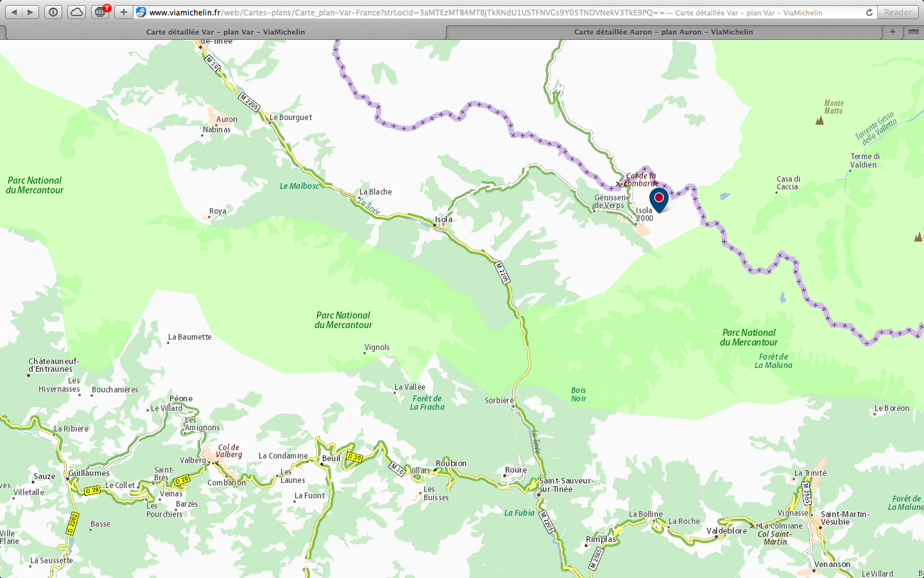Click the Rimplas village label
924x578 pixels.
click(601, 539)
